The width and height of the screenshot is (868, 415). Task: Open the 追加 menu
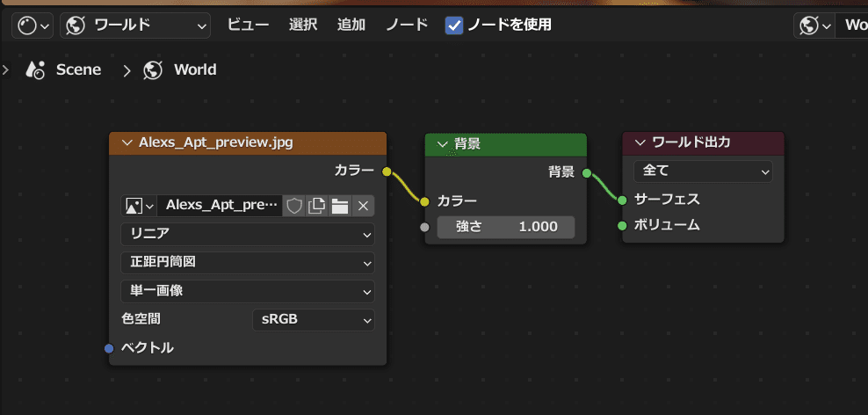pyautogui.click(x=351, y=25)
